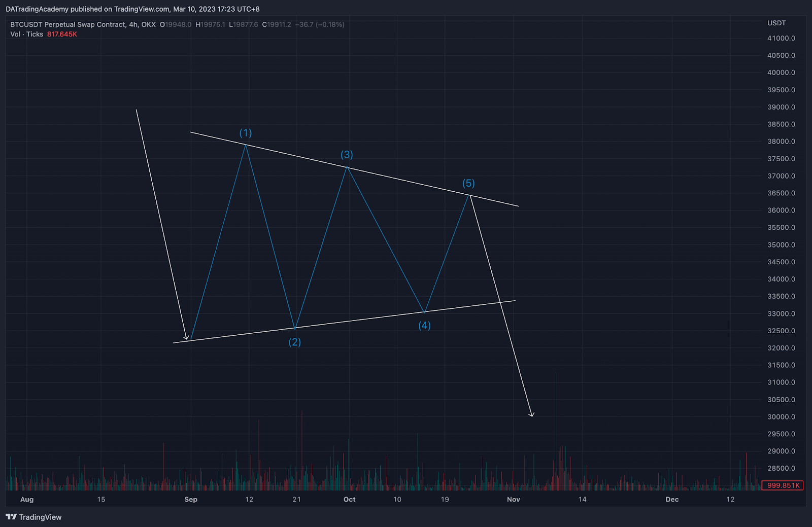
Task: Click the 31500.0 price axis label
Action: 782,365
